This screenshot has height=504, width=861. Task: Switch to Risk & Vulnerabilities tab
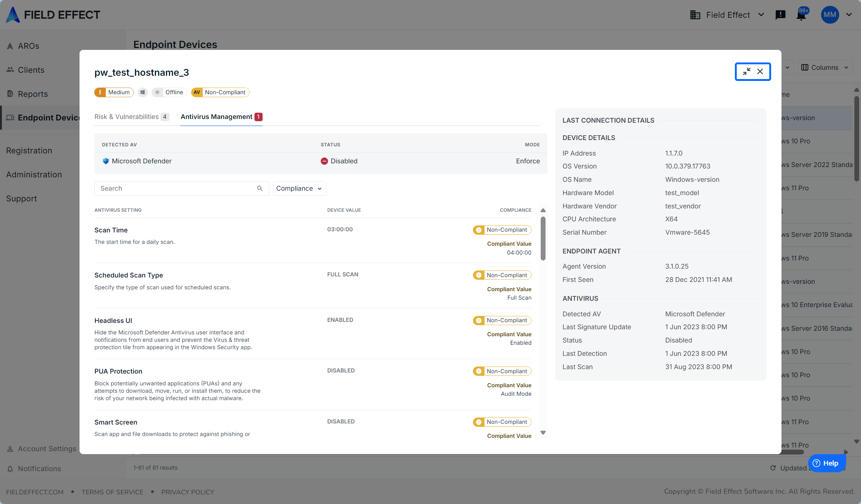[x=131, y=117]
